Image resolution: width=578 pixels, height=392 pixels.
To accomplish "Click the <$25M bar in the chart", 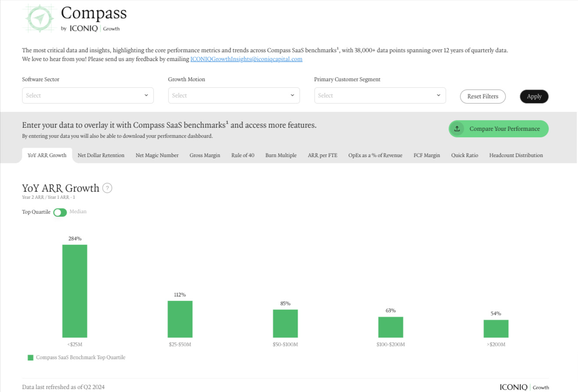I will (x=75, y=291).
